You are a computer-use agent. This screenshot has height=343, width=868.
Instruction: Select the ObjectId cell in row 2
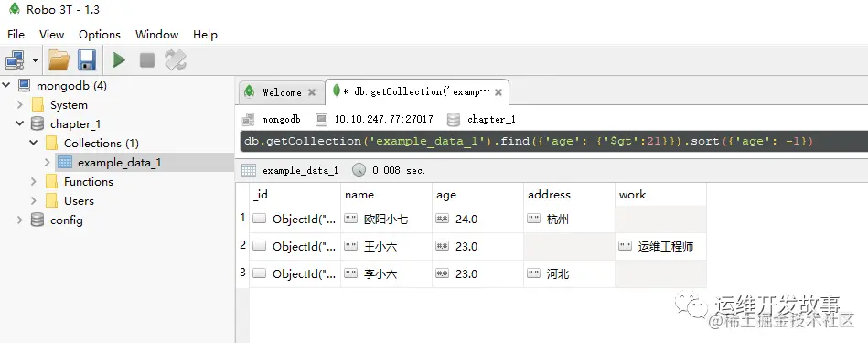pos(295,247)
